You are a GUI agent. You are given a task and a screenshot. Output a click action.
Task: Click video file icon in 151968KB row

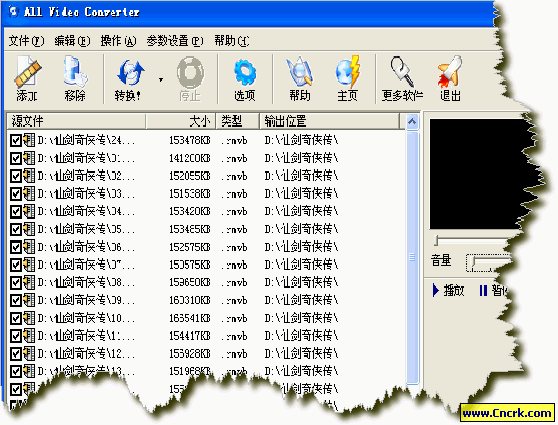tap(29, 371)
